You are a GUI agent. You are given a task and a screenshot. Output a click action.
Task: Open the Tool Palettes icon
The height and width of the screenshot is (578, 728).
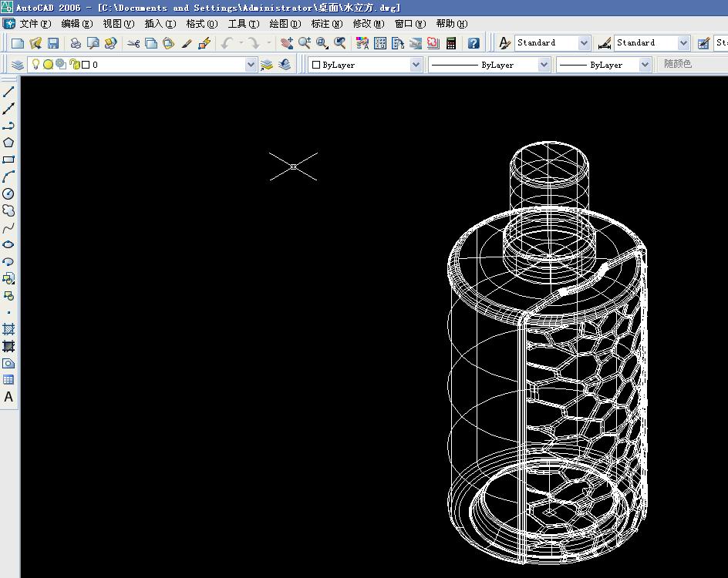point(397,43)
